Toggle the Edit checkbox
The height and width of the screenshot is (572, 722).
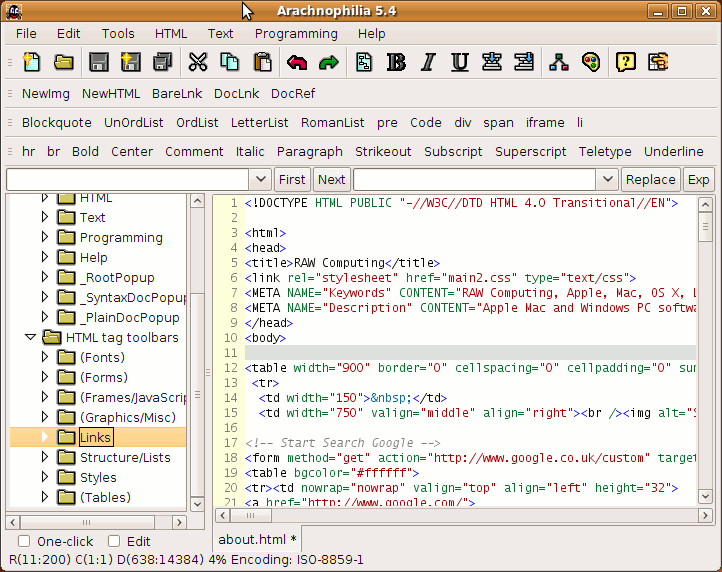click(x=114, y=541)
